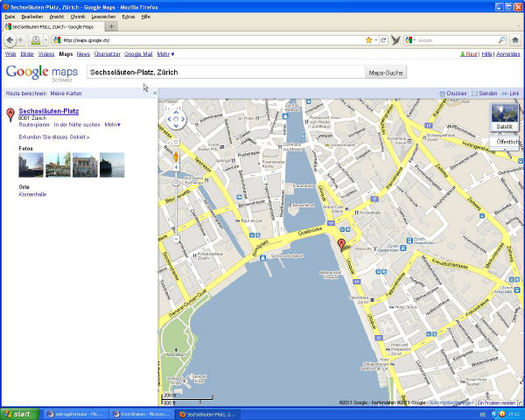
Task: Click the Routenplaner link
Action: (x=34, y=124)
